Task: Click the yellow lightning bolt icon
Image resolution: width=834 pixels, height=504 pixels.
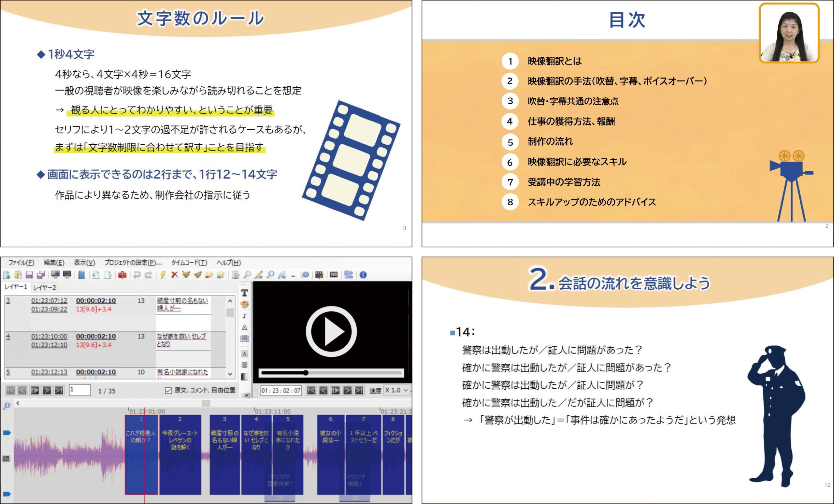Action: coord(163,275)
